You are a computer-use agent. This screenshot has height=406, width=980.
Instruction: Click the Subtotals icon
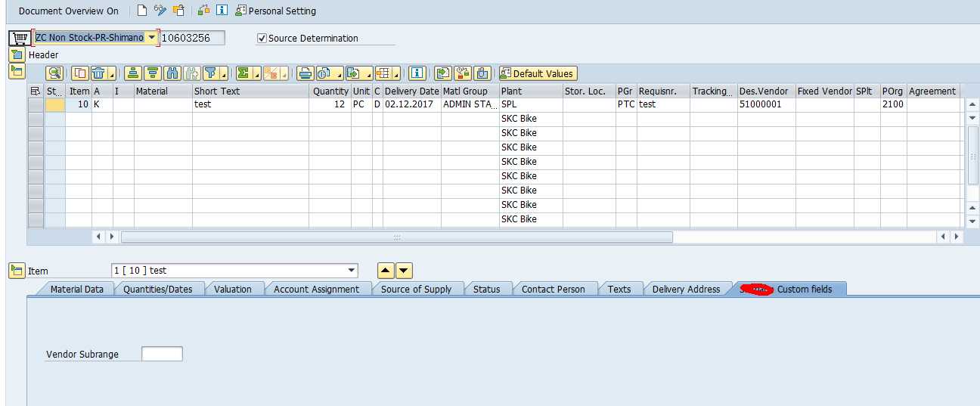[x=272, y=73]
